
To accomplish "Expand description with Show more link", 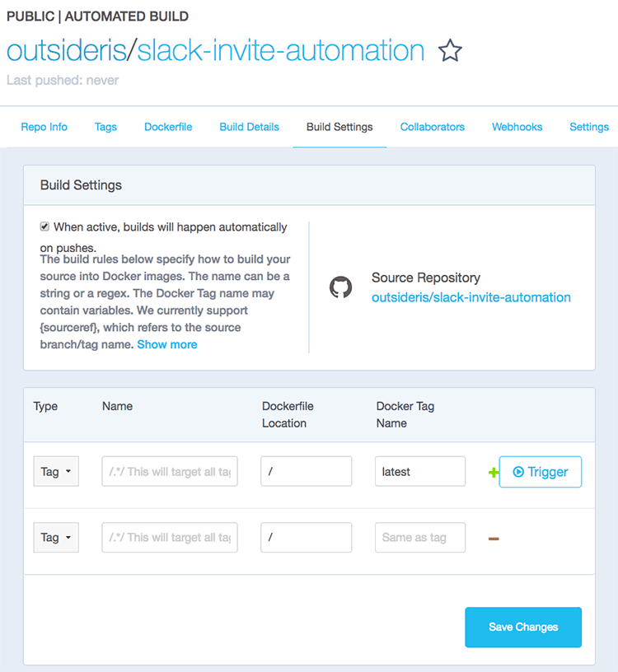I will (167, 344).
